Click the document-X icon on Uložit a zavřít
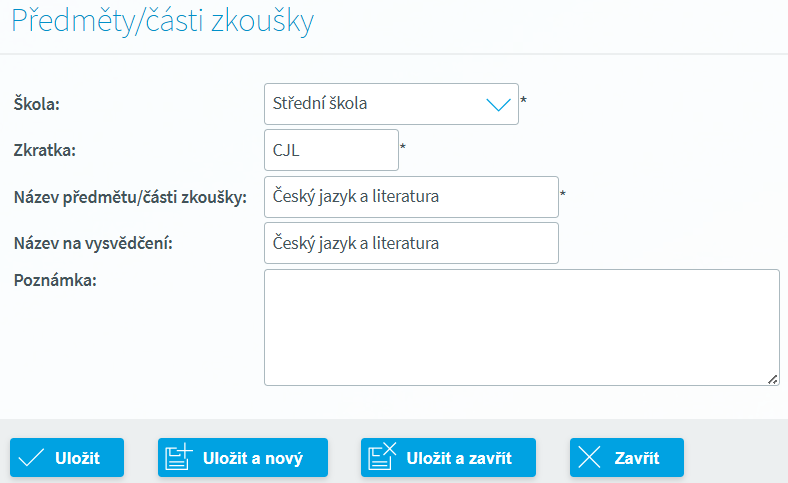The height and width of the screenshot is (483, 788). 382,456
